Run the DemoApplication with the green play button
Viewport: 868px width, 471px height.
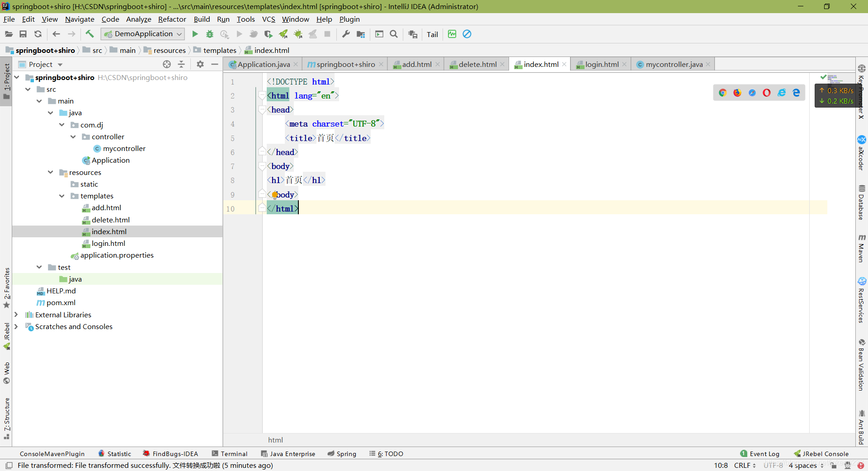coord(195,34)
